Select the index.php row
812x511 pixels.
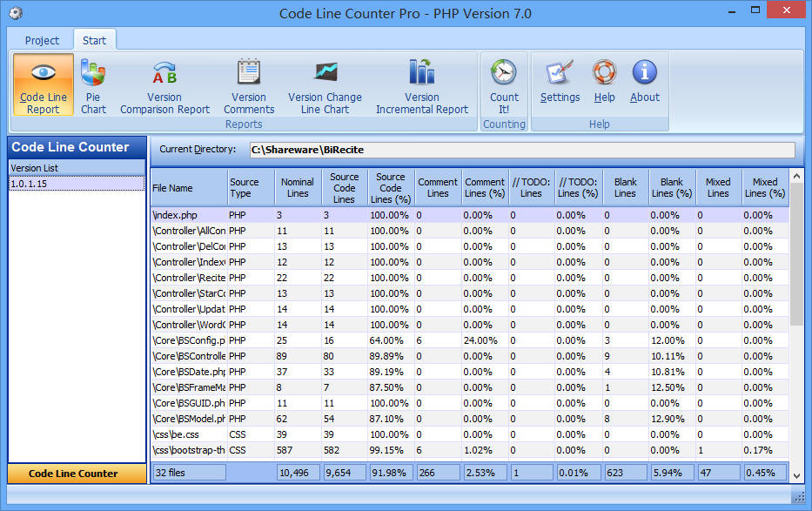click(x=188, y=215)
